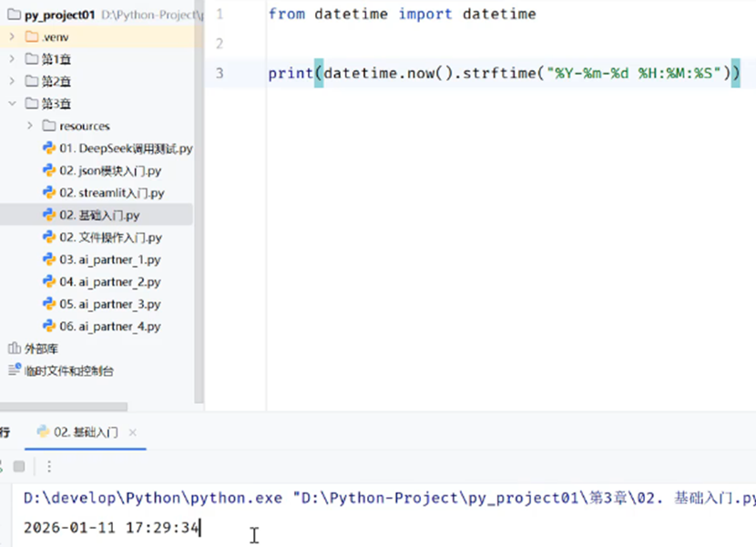Select the .venv folder icon
The height and width of the screenshot is (547, 756).
pyautogui.click(x=31, y=36)
